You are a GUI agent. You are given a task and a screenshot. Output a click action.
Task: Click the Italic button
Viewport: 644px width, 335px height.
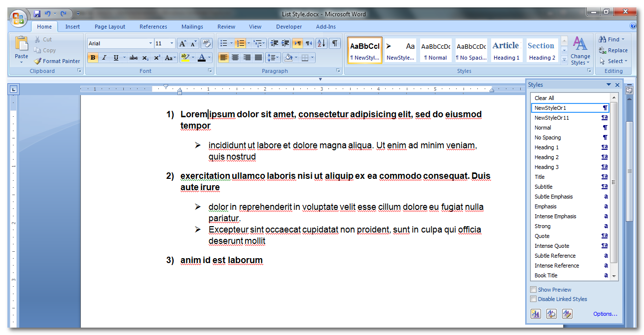104,58
